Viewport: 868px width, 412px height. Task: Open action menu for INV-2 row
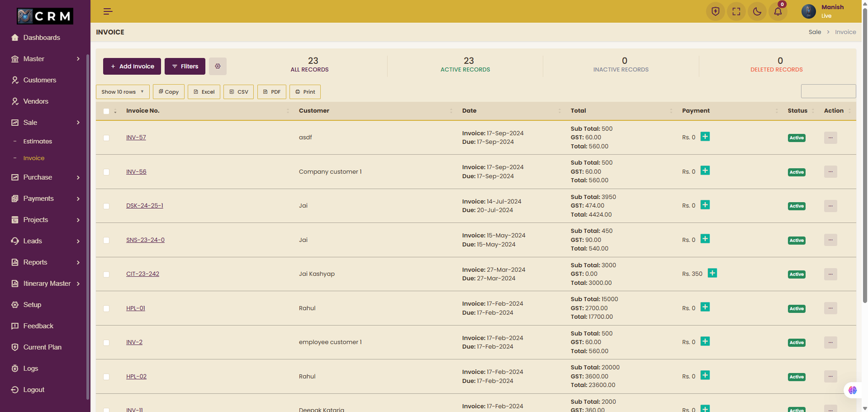(831, 343)
